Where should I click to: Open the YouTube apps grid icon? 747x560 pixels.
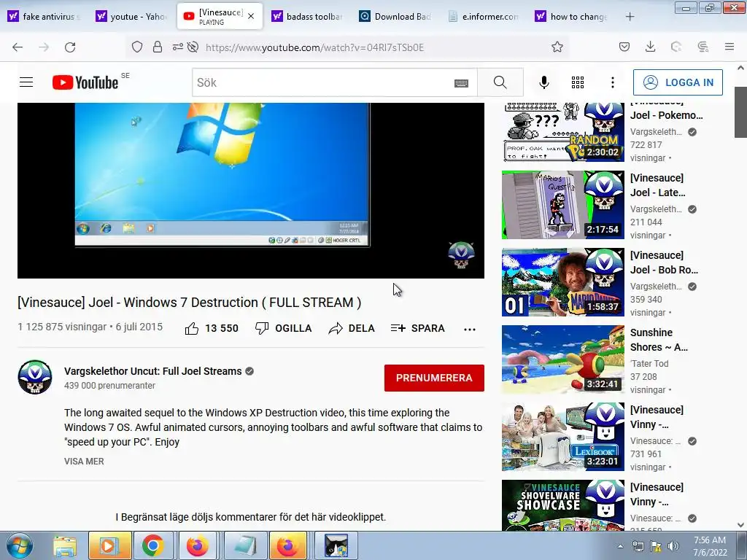pos(578,82)
